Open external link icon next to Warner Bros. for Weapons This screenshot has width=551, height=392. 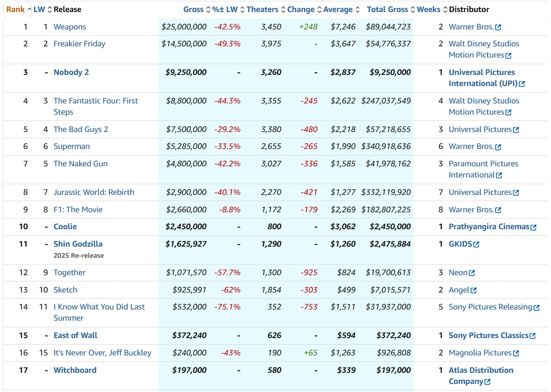point(498,27)
